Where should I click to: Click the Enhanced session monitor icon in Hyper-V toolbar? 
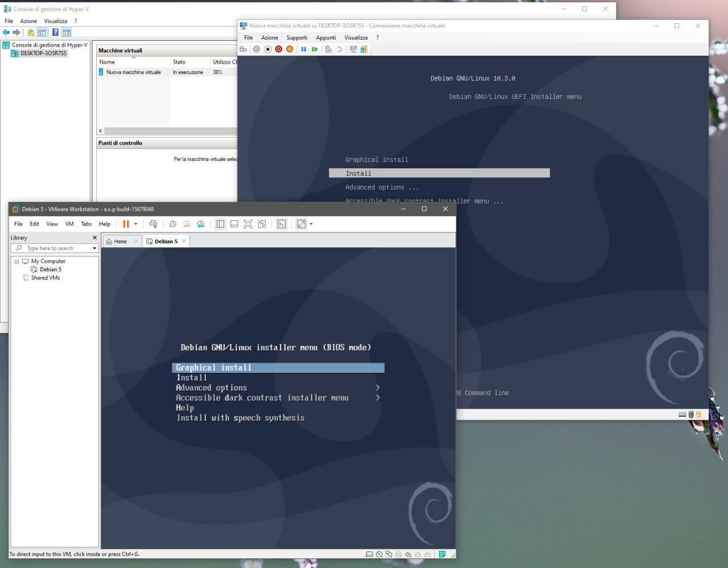coord(353,49)
